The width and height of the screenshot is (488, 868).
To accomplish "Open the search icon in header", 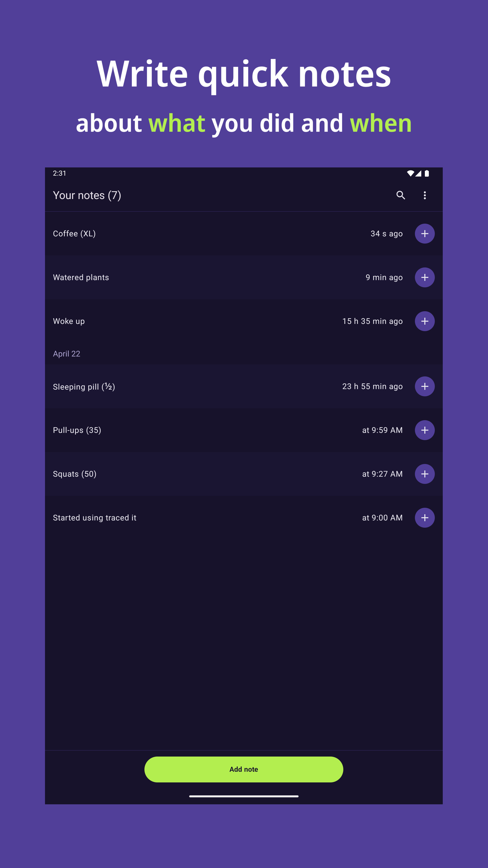I will [x=400, y=196].
